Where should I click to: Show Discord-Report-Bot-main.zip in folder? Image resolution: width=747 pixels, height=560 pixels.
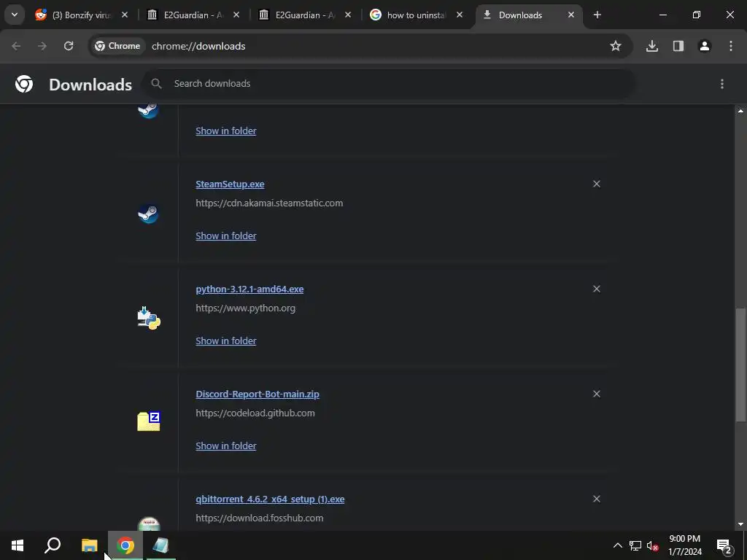(226, 446)
